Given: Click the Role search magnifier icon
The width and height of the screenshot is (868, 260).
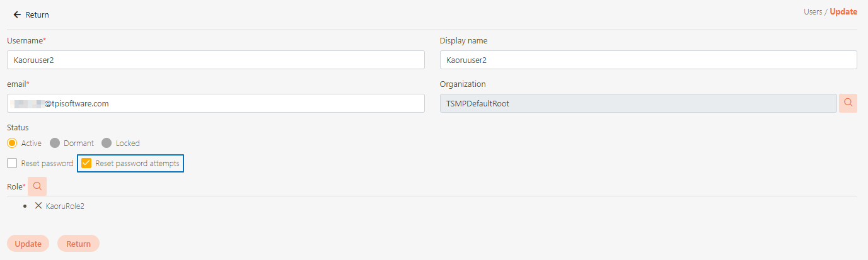Looking at the screenshot, I should point(37,186).
